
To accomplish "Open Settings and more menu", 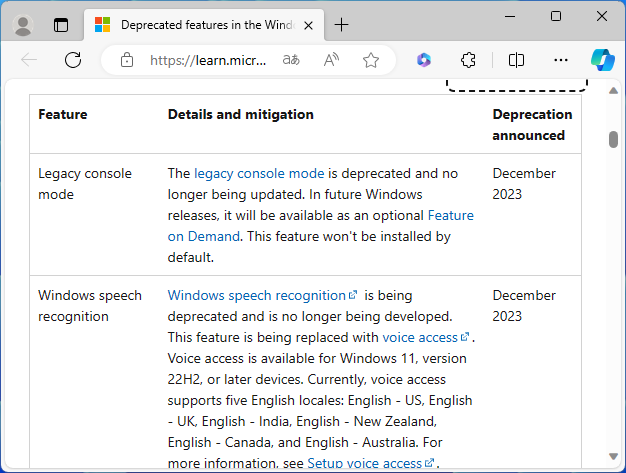I will (560, 60).
